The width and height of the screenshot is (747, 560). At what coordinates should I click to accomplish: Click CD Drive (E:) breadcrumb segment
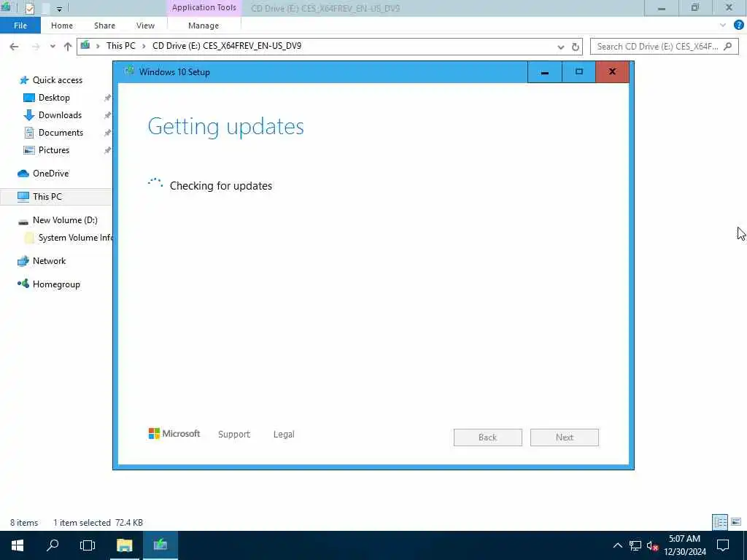point(226,46)
